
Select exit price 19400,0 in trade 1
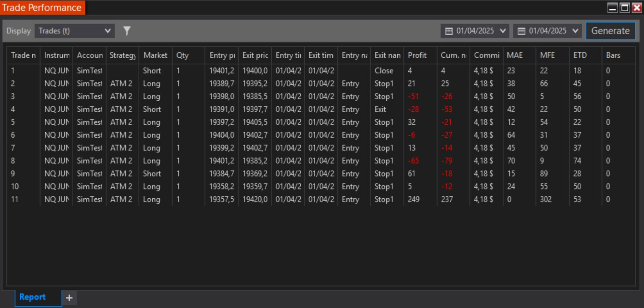[x=255, y=71]
